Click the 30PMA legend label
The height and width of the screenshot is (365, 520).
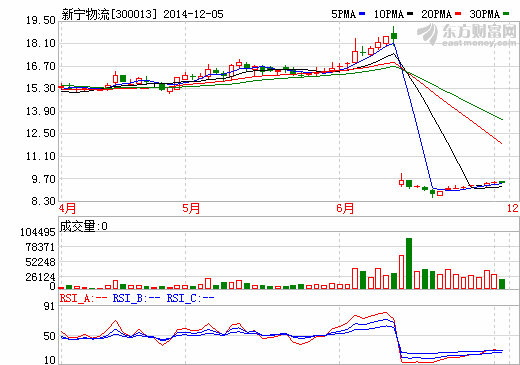[485, 14]
